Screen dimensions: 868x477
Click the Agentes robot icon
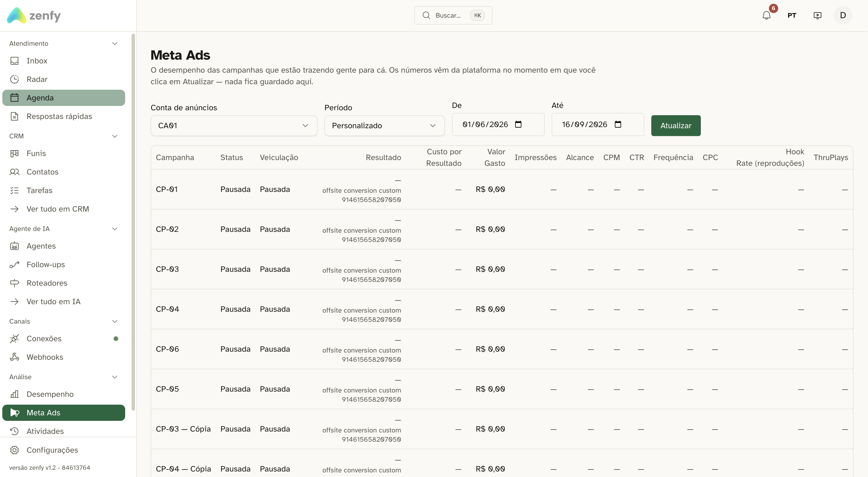(14, 246)
